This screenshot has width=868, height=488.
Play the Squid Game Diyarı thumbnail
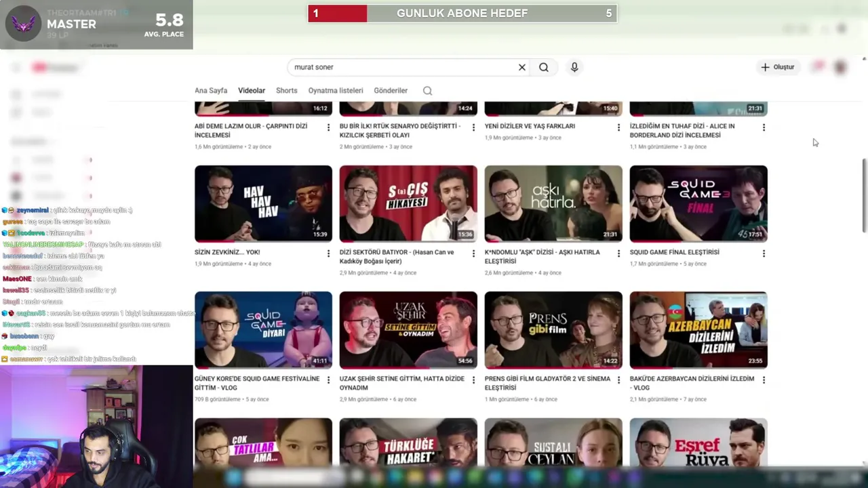point(263,330)
